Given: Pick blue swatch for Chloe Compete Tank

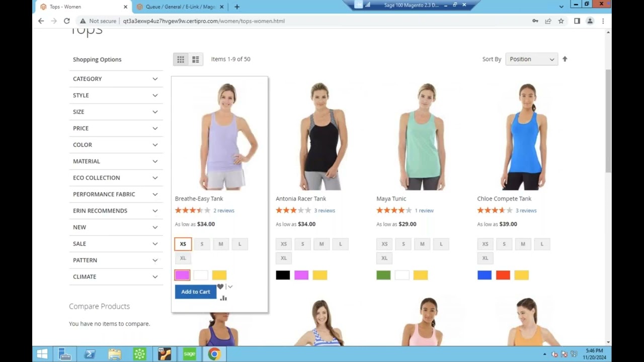Looking at the screenshot, I should [x=485, y=275].
